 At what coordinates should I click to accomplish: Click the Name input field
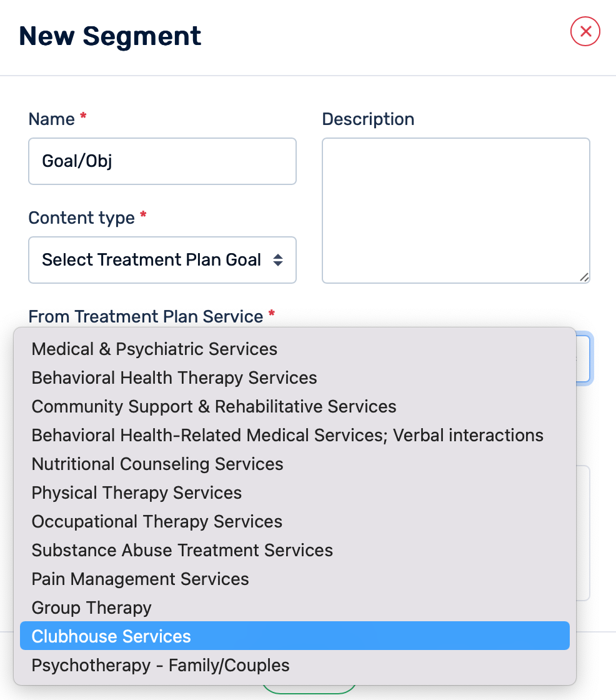(162, 161)
